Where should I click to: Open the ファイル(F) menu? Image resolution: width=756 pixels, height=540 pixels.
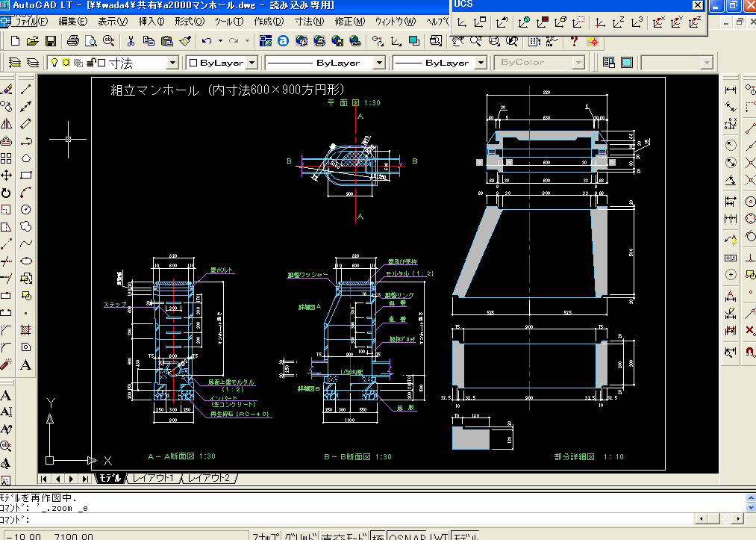tap(31, 22)
